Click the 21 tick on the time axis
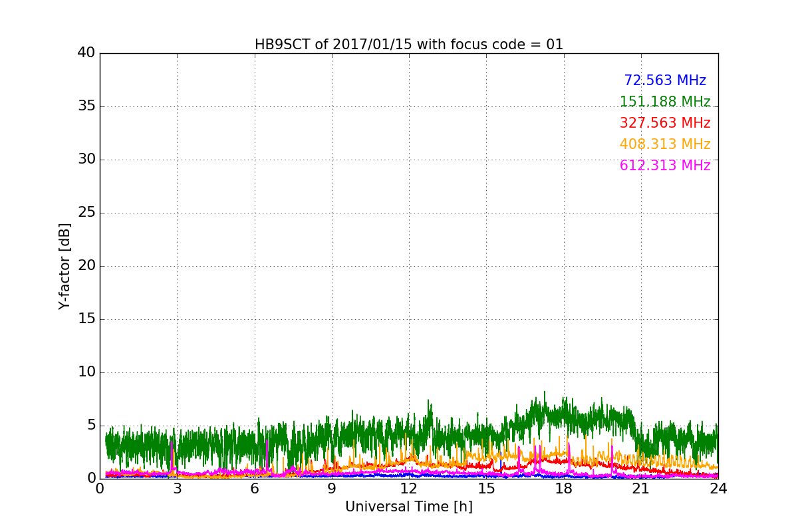 [641, 488]
